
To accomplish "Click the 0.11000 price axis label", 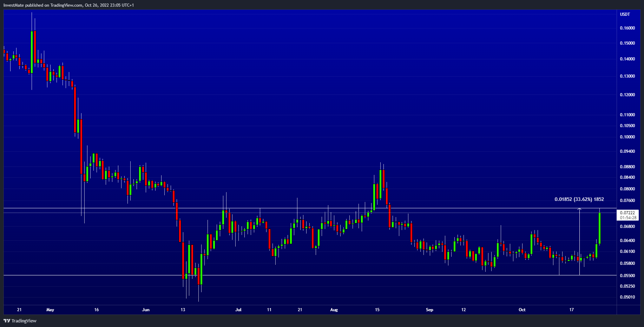I will [627, 115].
